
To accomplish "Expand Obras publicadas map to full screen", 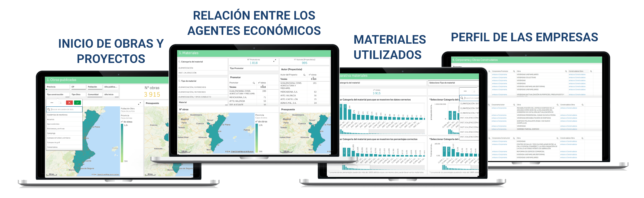I will point(139,103).
